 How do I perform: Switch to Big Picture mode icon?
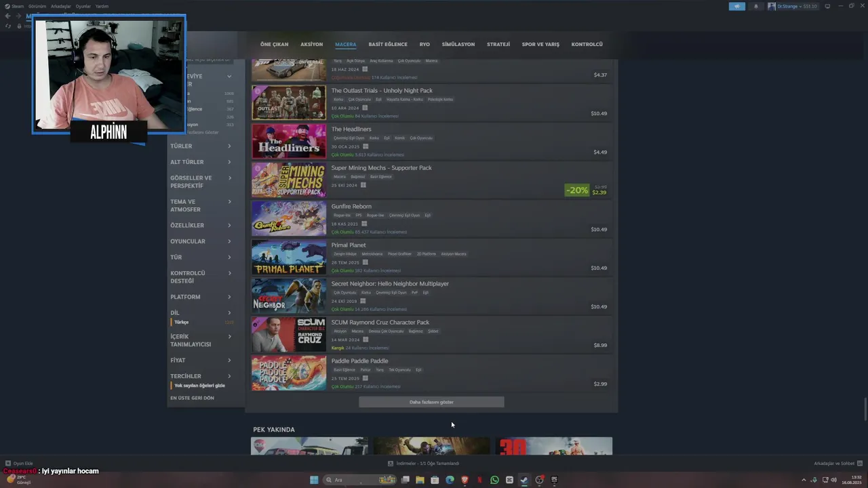point(827,6)
